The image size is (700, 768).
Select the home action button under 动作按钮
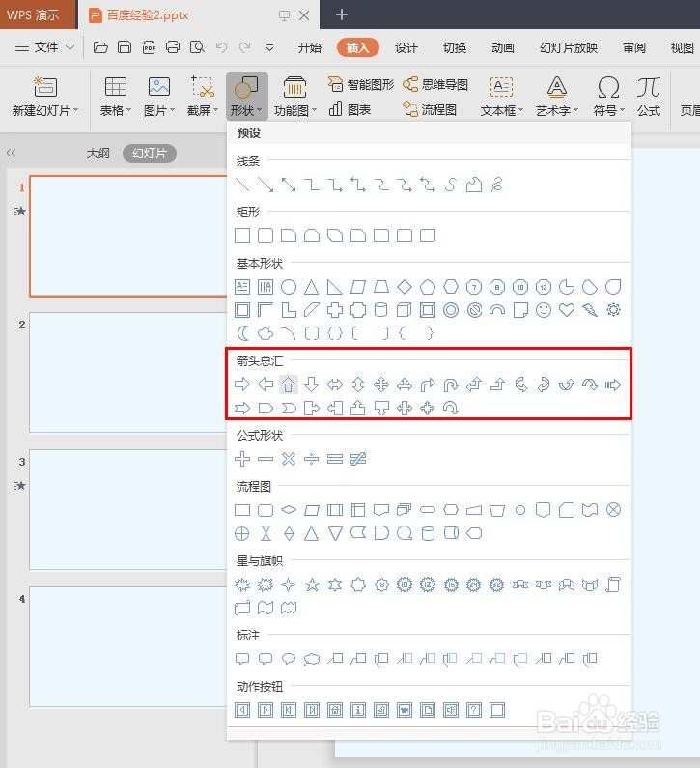(x=335, y=710)
